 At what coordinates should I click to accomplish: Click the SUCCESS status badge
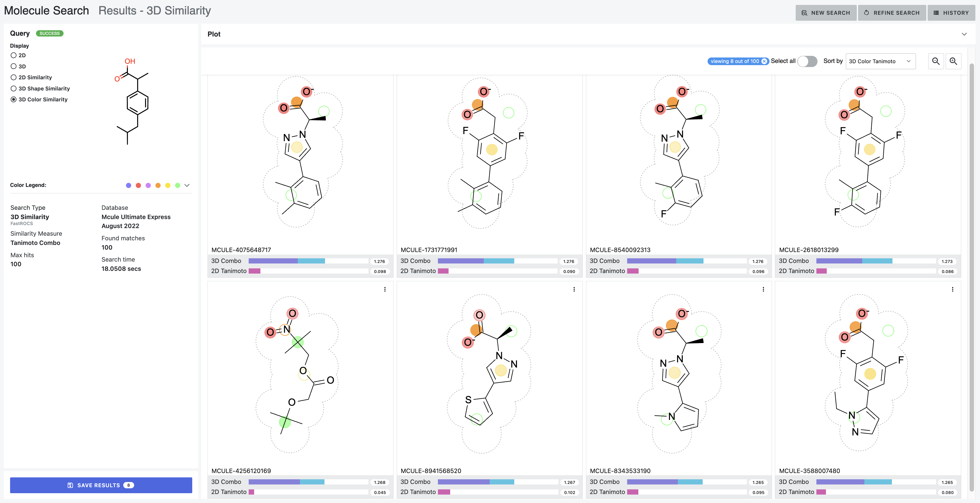[49, 33]
